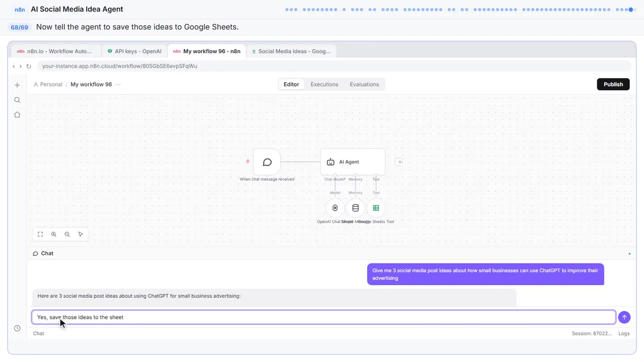Screen dimensions: 644x362
Task: Go back in the browser
Action: tap(14, 66)
